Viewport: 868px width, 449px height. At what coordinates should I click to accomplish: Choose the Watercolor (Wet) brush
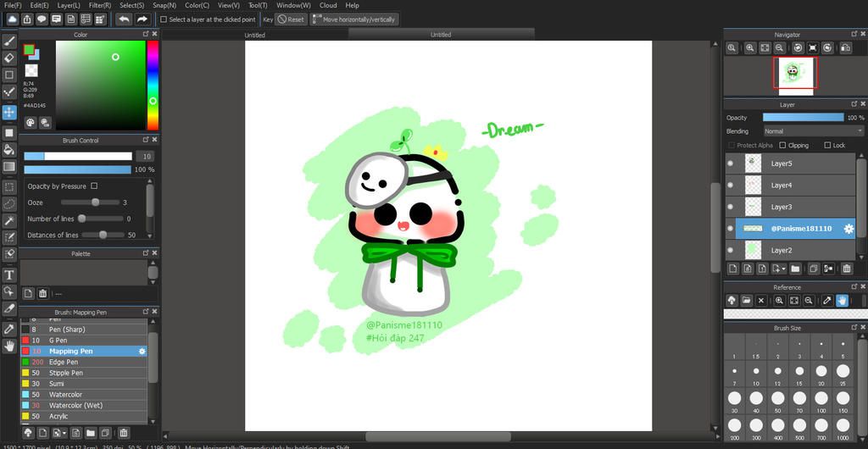click(84, 405)
